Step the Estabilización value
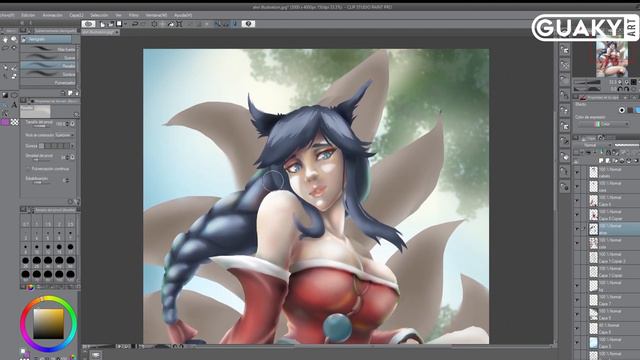Screen dimensions: 640x360 coord(66,180)
